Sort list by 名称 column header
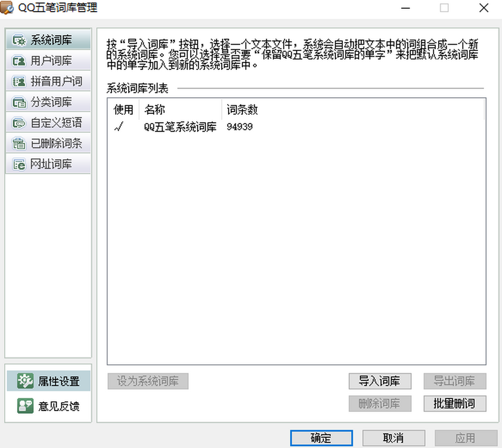Screen dimensions: 502x448 click(x=155, y=110)
